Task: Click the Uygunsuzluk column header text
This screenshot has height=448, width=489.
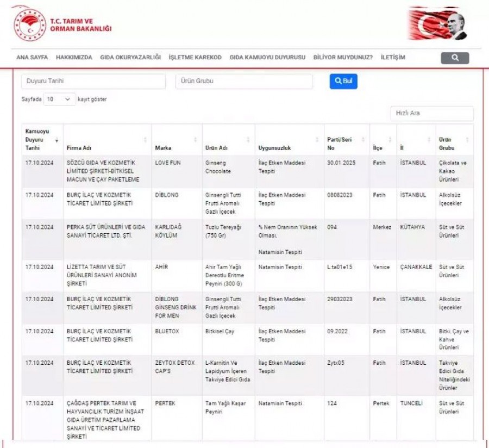Action: (x=274, y=148)
